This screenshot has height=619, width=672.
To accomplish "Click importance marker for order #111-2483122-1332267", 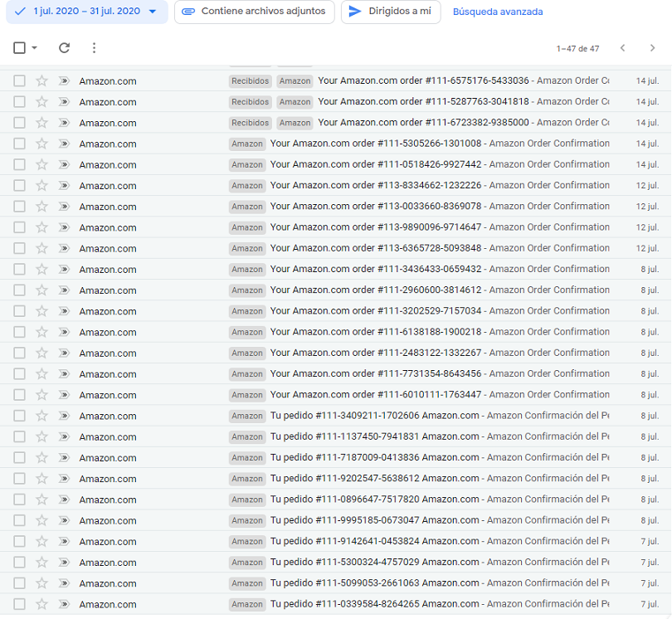I will (64, 353).
